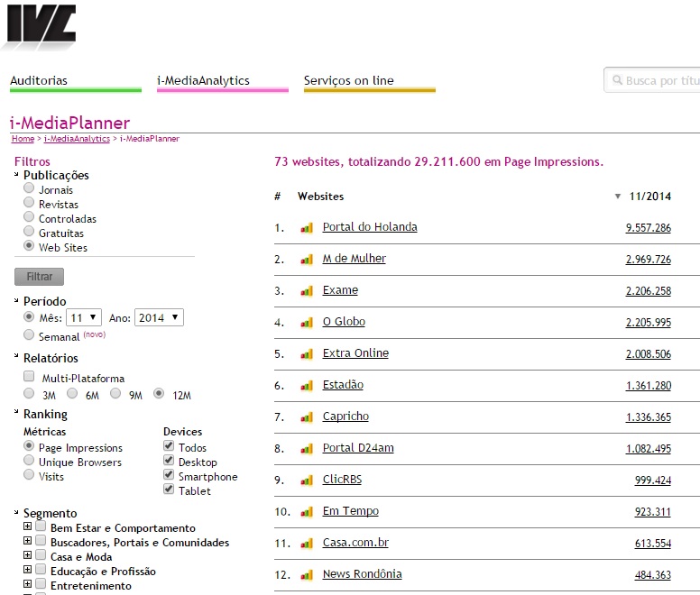Image resolution: width=700 pixels, height=595 pixels.
Task: Select the Jornais radio button
Action: coord(29,188)
